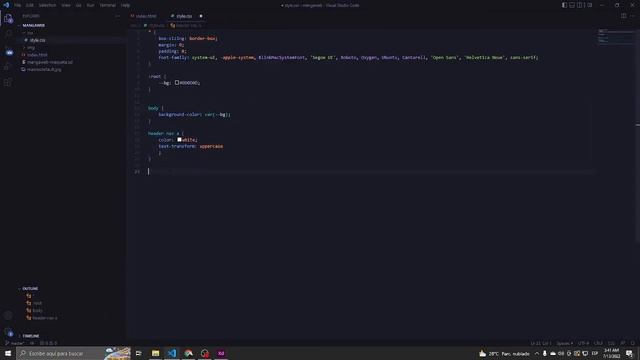This screenshot has width=640, height=360.
Task: Click the Split Editor Right icon
Action: point(623,16)
